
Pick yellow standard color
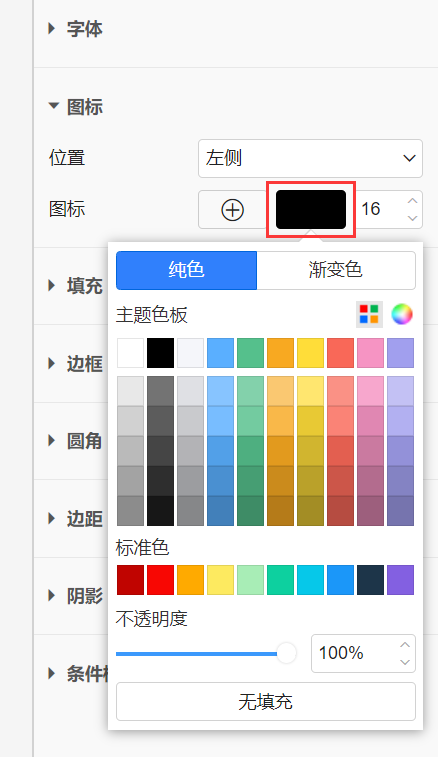point(220,580)
